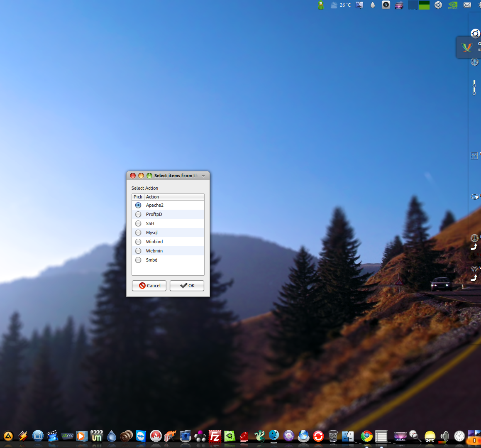Open the blue Finder face globe icon
Image resolution: width=481 pixels, height=448 pixels.
pos(273,436)
